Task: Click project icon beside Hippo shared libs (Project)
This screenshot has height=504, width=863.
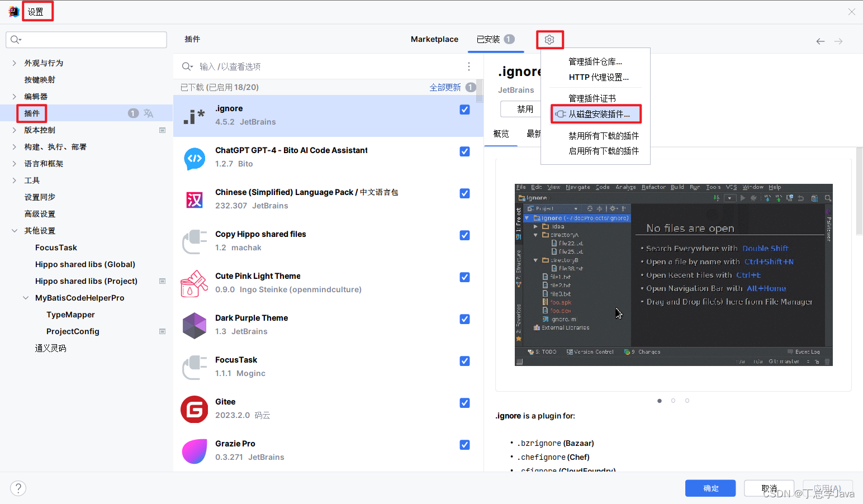Action: tap(163, 281)
